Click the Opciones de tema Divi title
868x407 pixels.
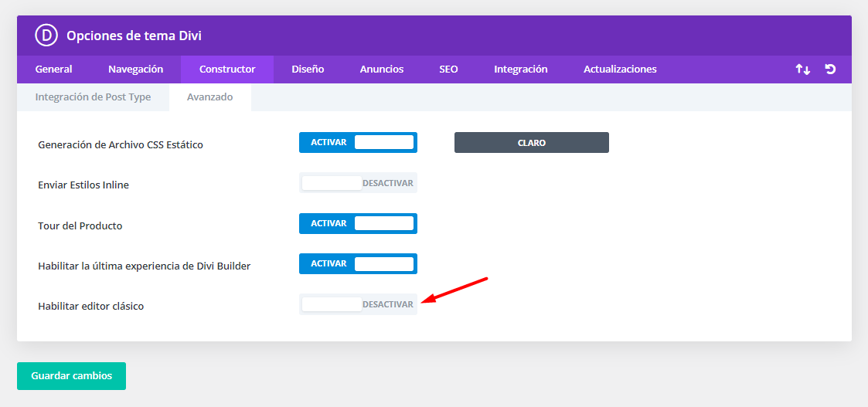coord(134,36)
